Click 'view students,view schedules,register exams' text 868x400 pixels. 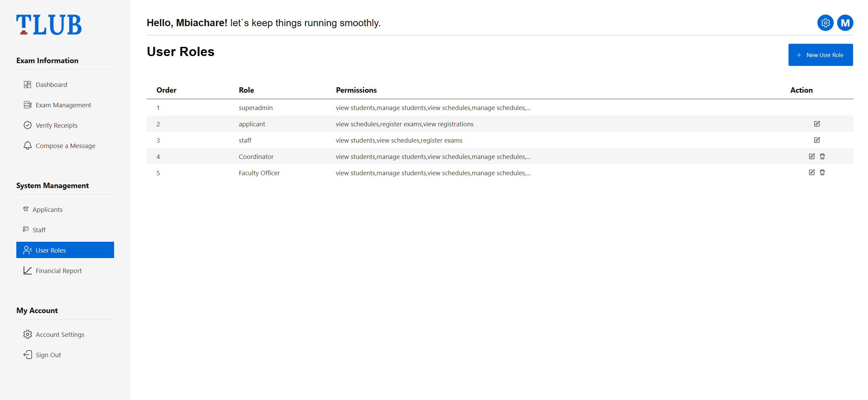coord(399,140)
